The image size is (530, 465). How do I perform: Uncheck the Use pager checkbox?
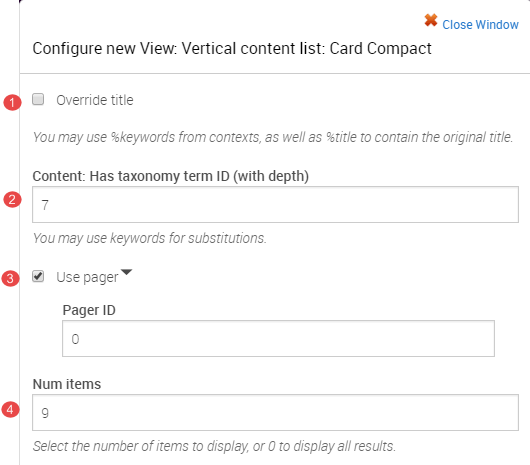click(x=38, y=276)
